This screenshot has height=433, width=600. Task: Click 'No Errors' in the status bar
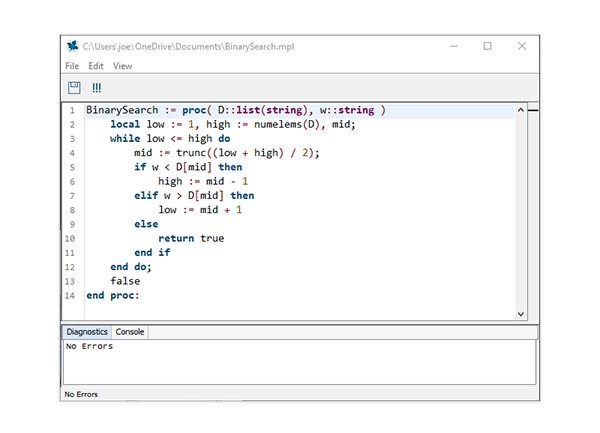[81, 394]
